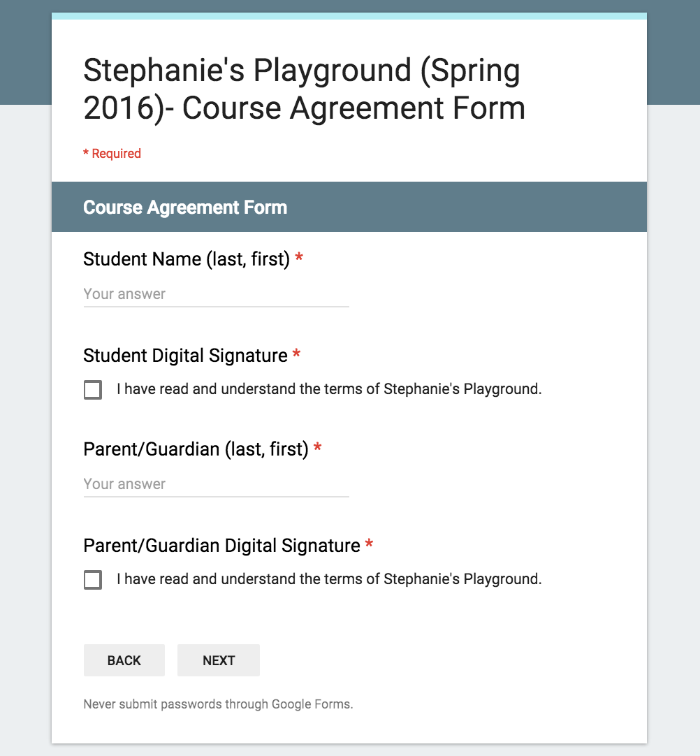Click the red asterisk beside Student Digital Signature
The height and width of the screenshot is (756, 700).
pyautogui.click(x=296, y=356)
